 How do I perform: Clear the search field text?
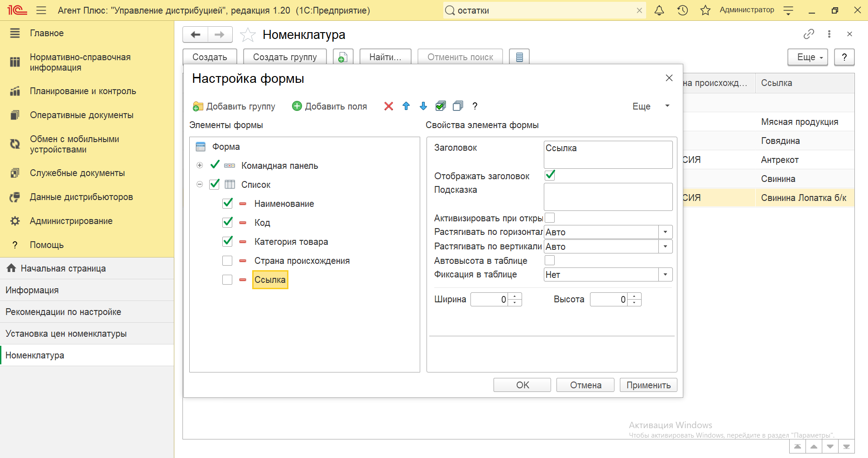639,10
